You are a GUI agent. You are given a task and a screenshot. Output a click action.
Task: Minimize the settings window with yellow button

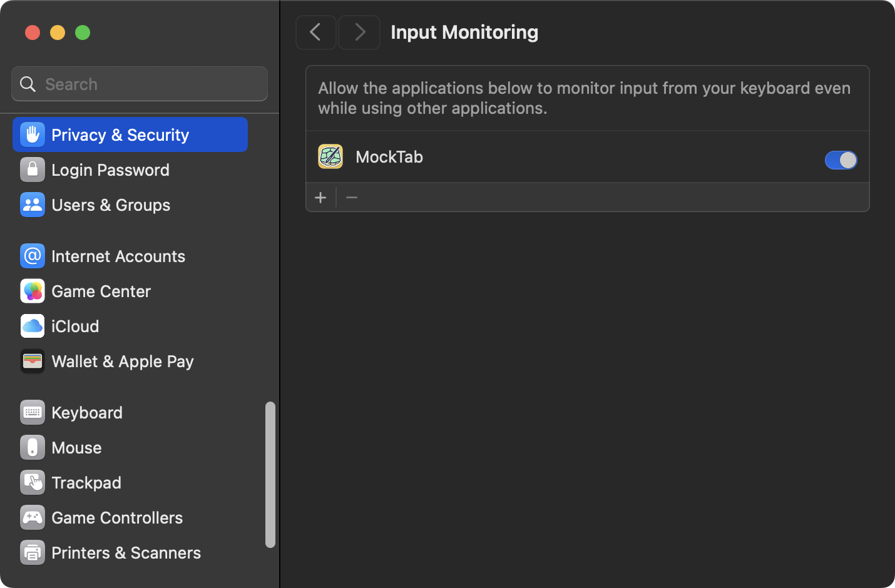pos(58,33)
